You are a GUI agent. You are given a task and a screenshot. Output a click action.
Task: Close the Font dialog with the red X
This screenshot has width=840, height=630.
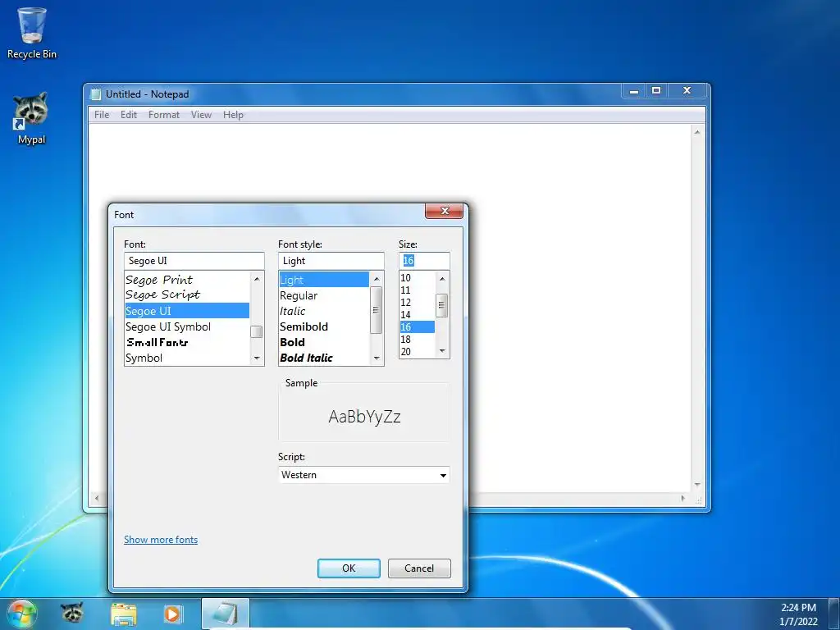pos(444,211)
